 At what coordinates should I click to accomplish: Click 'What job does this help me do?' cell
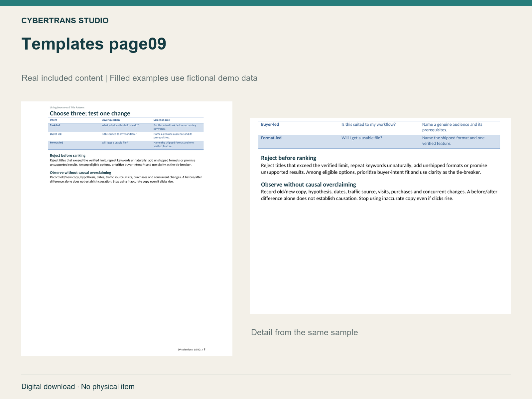[x=120, y=125]
